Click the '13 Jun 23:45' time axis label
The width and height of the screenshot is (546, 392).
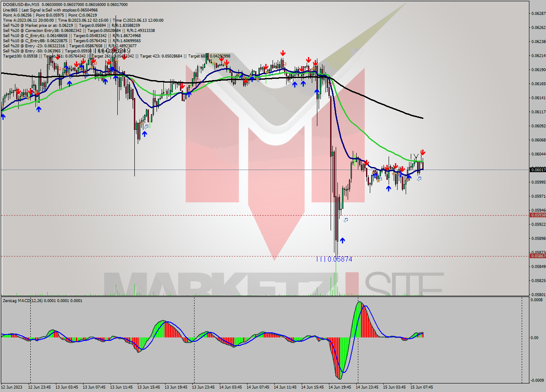point(203,387)
